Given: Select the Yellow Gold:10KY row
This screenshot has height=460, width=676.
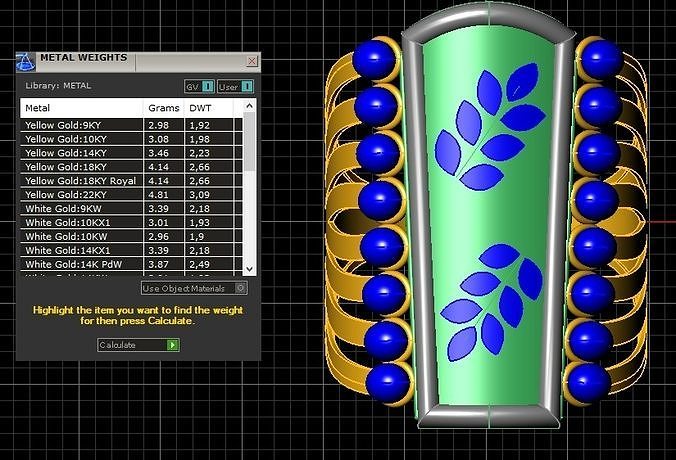Looking at the screenshot, I should 131,139.
